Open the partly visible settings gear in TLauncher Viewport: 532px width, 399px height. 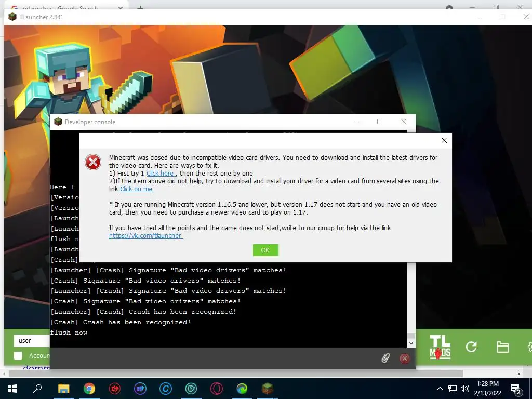(x=529, y=347)
